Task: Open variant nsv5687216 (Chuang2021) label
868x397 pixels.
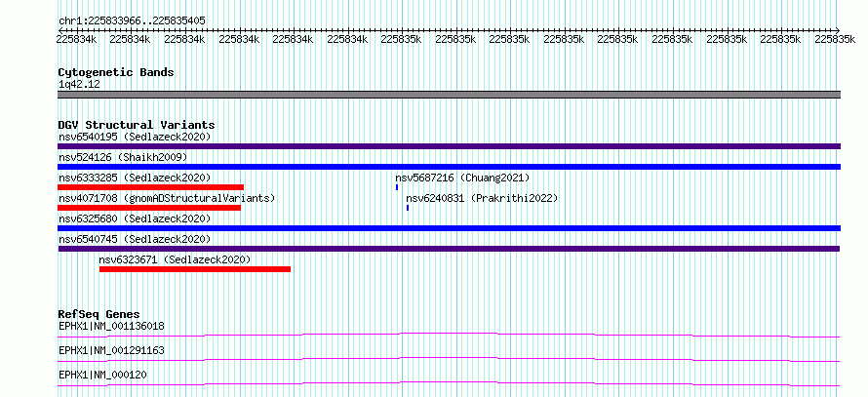Action: click(x=462, y=178)
